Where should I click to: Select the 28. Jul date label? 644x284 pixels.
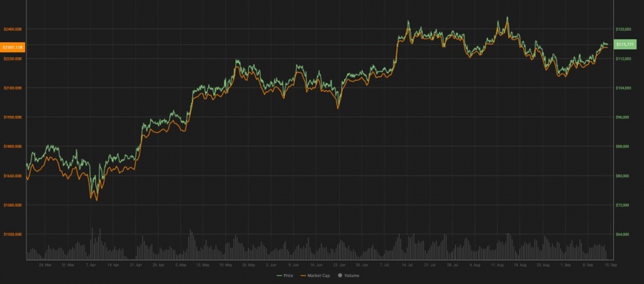point(452,265)
